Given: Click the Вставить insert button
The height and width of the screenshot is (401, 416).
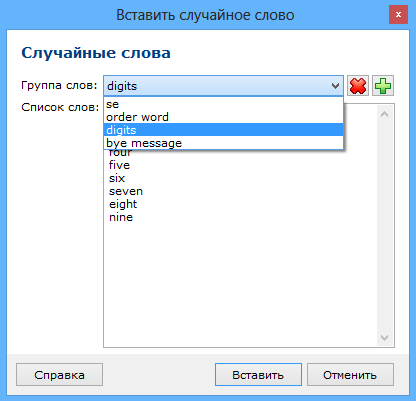Looking at the screenshot, I should (258, 375).
